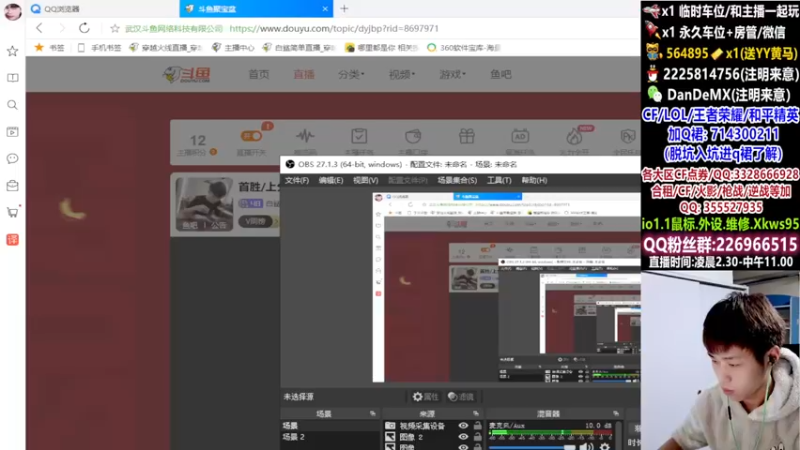Toggle the lock on 图像 2 source
This screenshot has width=800, height=450.
point(478,437)
